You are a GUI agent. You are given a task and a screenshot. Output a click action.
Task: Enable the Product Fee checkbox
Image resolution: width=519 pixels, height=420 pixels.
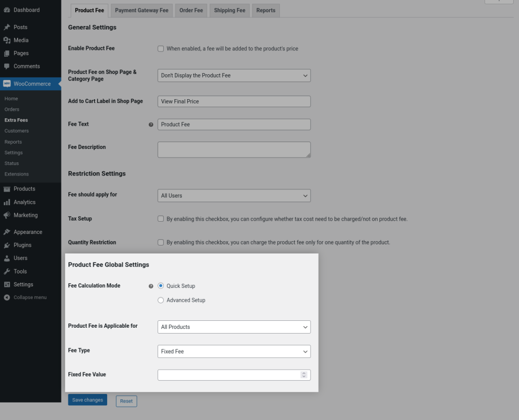[161, 49]
